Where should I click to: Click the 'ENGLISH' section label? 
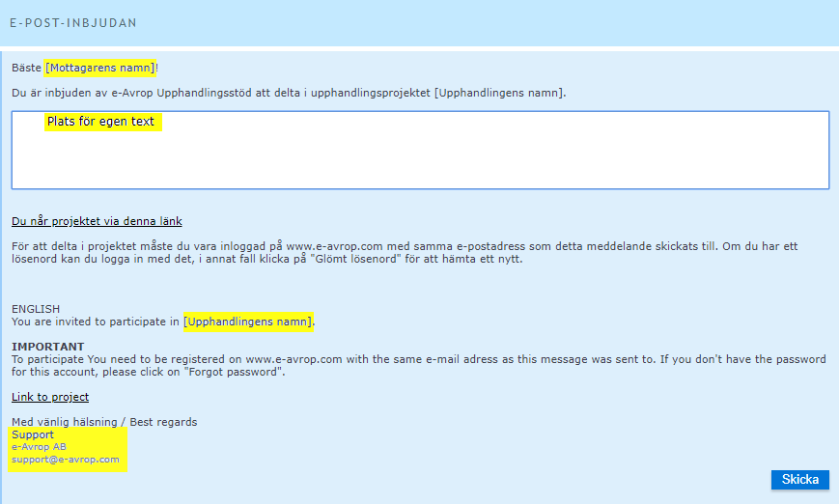(x=36, y=309)
